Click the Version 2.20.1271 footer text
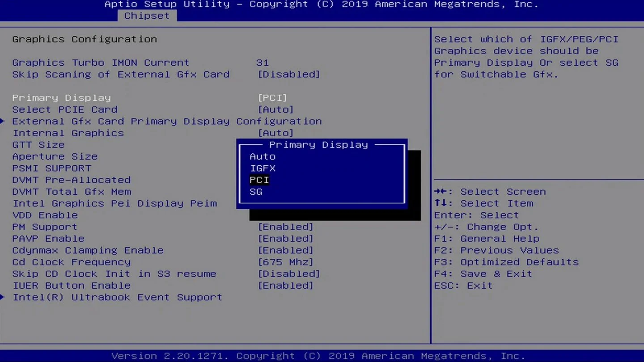644x362 pixels. pyautogui.click(x=318, y=356)
